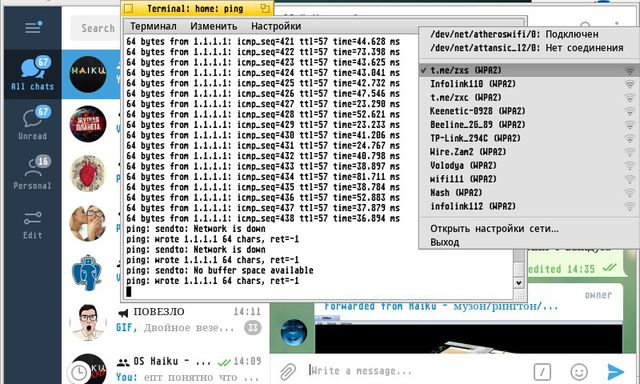
Task: Open the Изменить menu
Action: click(213, 26)
